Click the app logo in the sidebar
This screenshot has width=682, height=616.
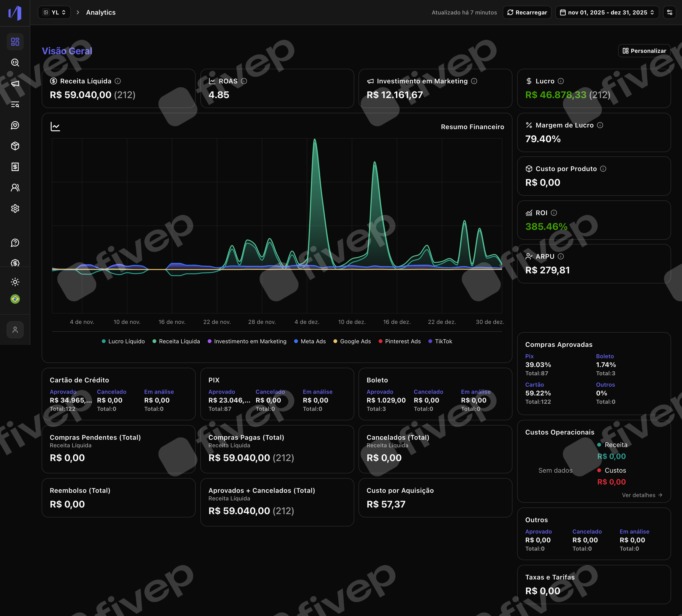click(15, 13)
